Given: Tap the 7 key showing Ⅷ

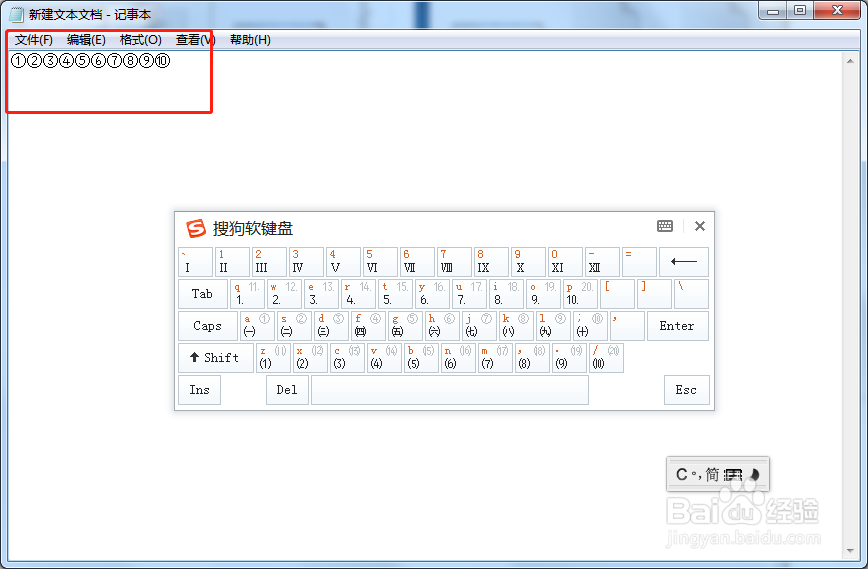Looking at the screenshot, I should click(454, 262).
